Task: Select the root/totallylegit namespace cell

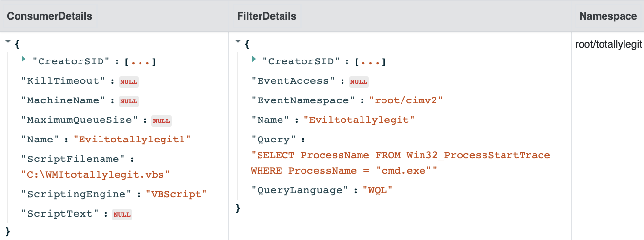Action: [608, 45]
